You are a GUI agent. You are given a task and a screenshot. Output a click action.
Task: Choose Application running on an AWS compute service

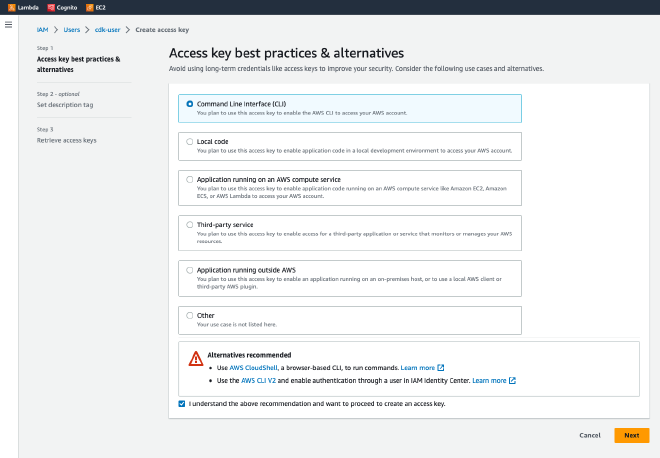[190, 179]
